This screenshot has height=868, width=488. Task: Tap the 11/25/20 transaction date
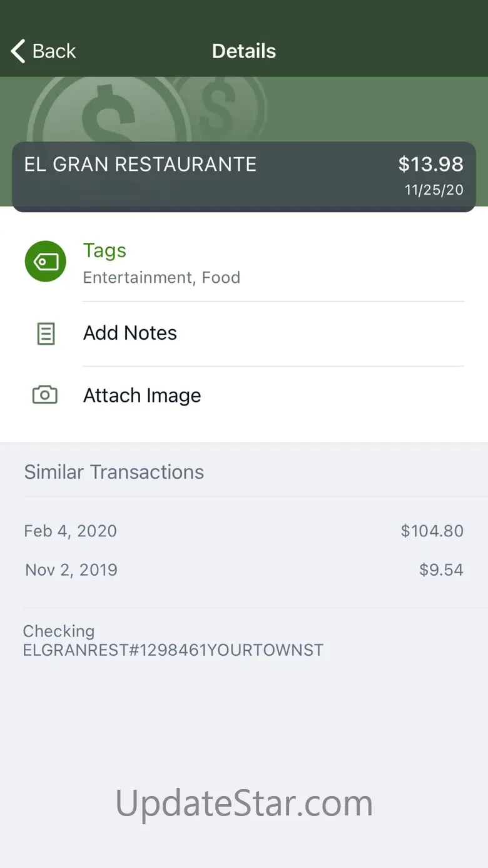(434, 190)
